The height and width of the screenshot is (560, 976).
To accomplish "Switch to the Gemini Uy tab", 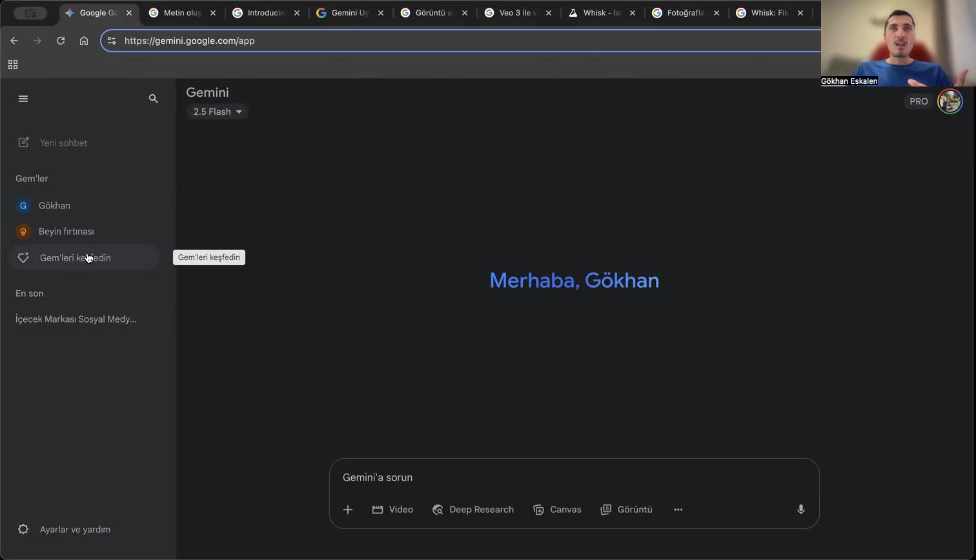I will (350, 13).
